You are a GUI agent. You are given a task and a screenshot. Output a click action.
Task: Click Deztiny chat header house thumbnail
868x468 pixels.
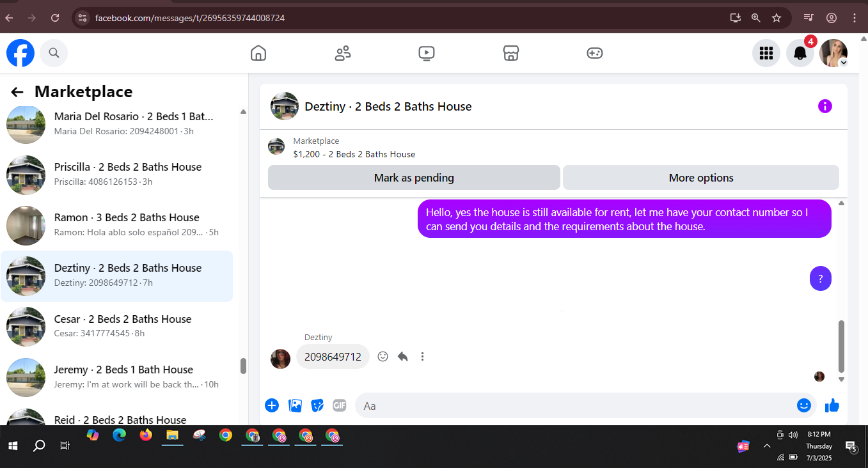(x=285, y=106)
